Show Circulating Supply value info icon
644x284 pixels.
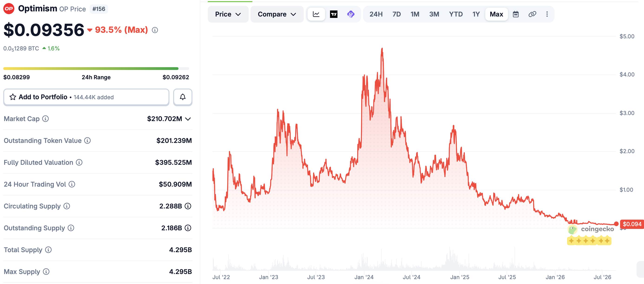[x=188, y=206]
